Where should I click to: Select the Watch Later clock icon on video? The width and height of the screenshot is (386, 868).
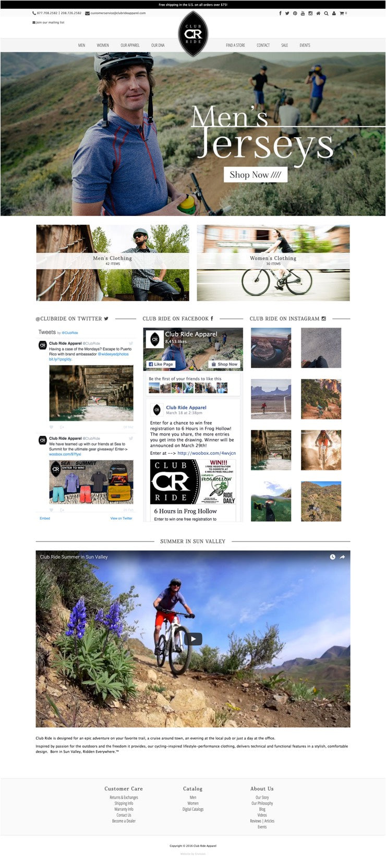(333, 557)
